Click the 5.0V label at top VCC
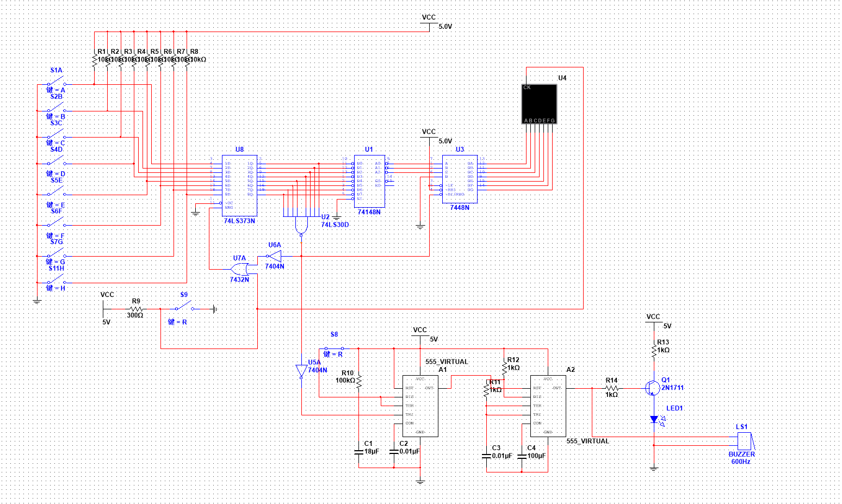Screen dimensions: 842x504 point(445,27)
